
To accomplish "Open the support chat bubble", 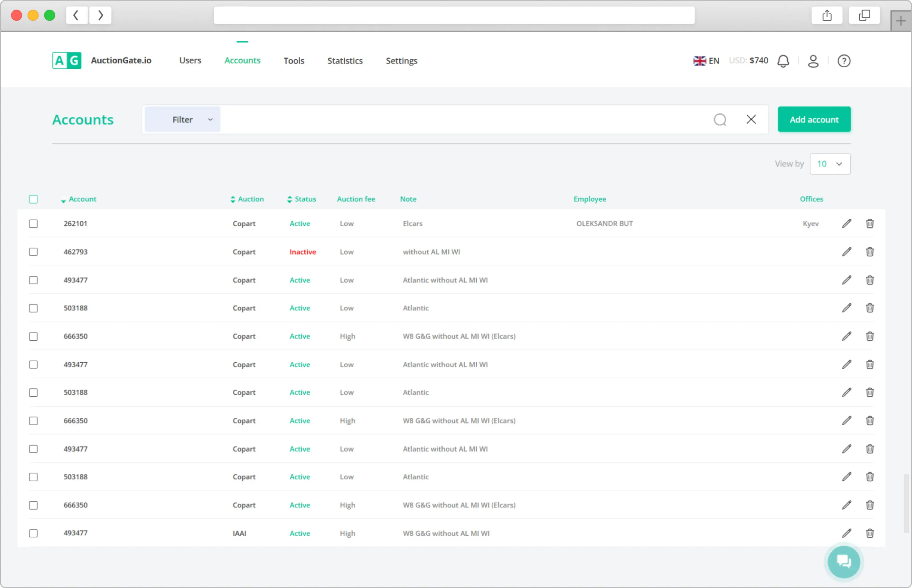I will (x=844, y=561).
